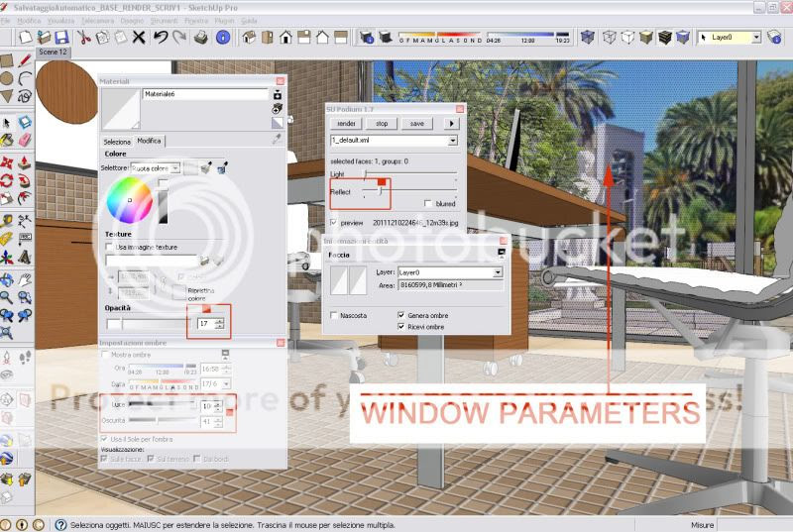The height and width of the screenshot is (532, 793).
Task: Toggle the 'blurred' checkbox in SU Podium
Action: [428, 203]
